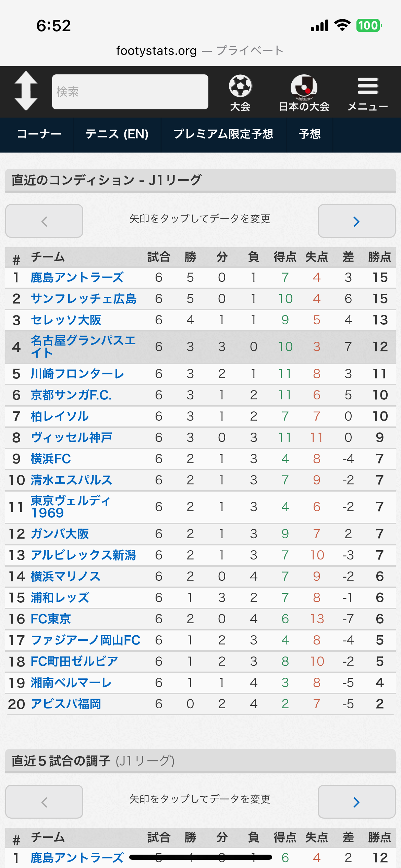Open the 日本の大会 J-League icon
Image resolution: width=401 pixels, height=868 pixels.
point(304,93)
